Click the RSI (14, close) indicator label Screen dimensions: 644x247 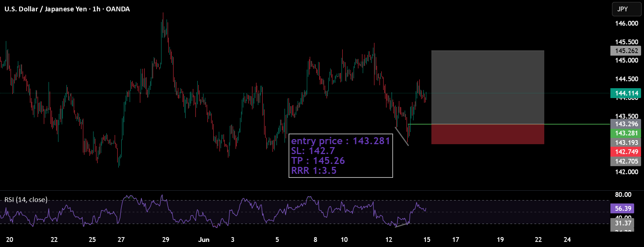26,200
